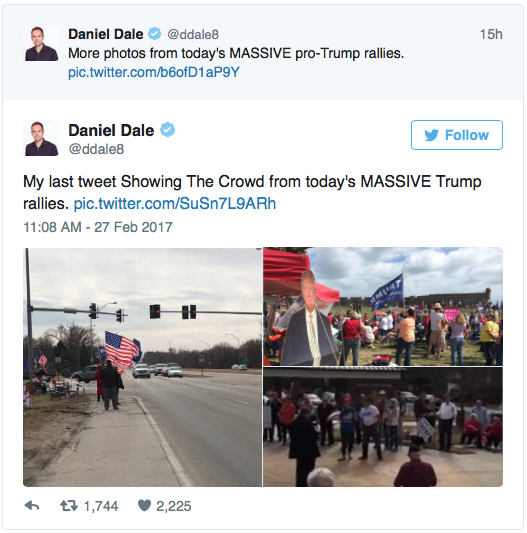Viewport: 527px width, 533px height.
Task: Click the retweet icon
Action: [x=69, y=506]
